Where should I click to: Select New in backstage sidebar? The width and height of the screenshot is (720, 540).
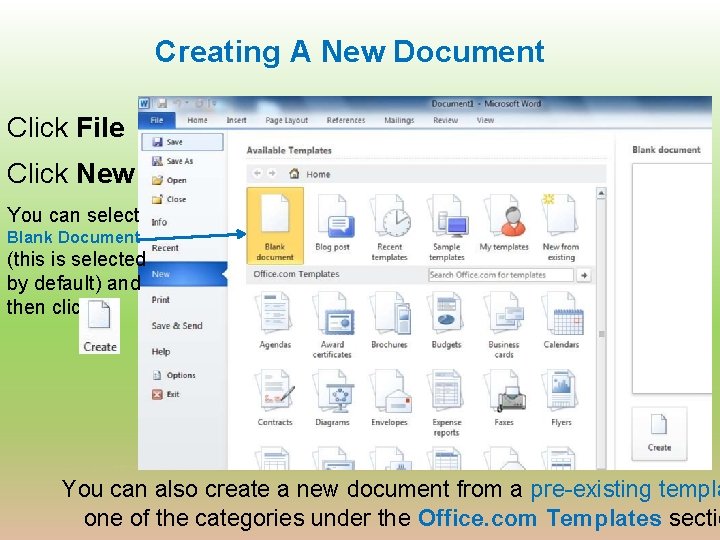click(x=183, y=274)
